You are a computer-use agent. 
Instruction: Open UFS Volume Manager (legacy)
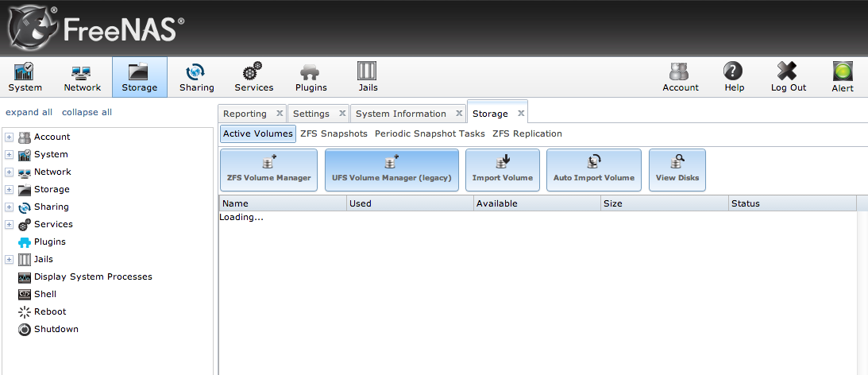pyautogui.click(x=392, y=170)
